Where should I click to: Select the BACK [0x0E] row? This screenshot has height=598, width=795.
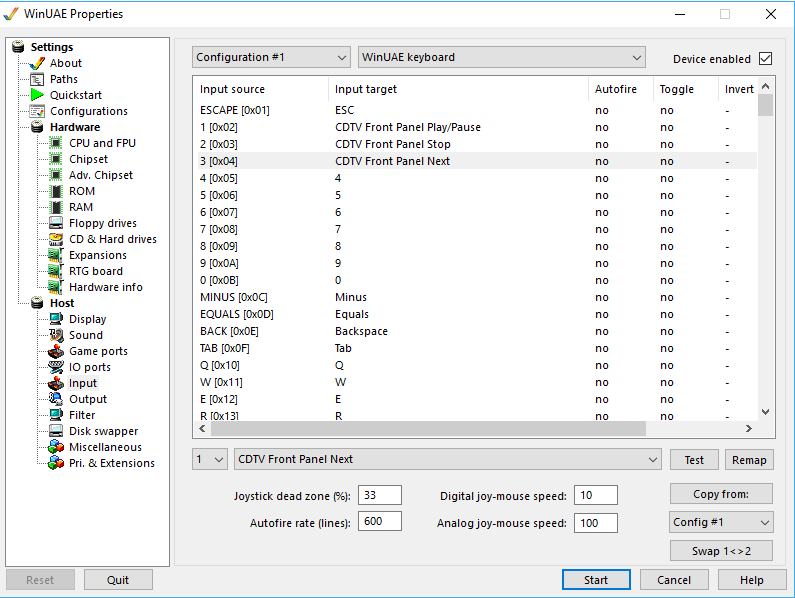(477, 331)
